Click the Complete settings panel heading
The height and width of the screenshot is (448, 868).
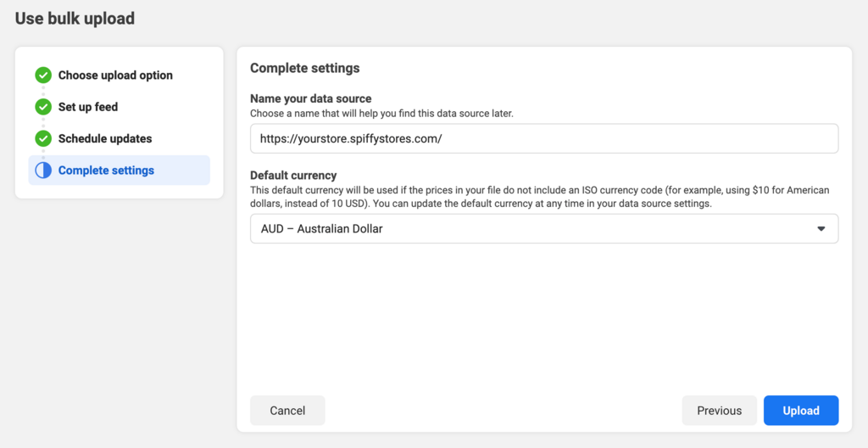tap(304, 68)
